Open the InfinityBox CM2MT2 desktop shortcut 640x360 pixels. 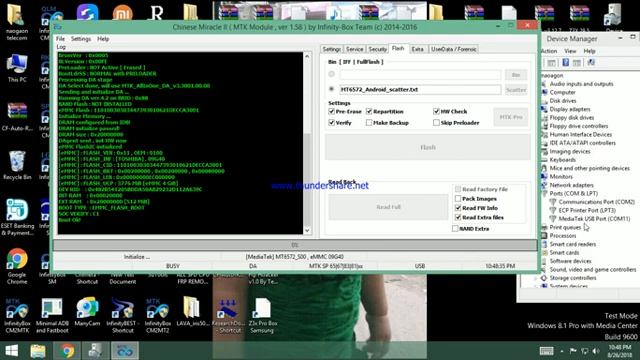158,316
